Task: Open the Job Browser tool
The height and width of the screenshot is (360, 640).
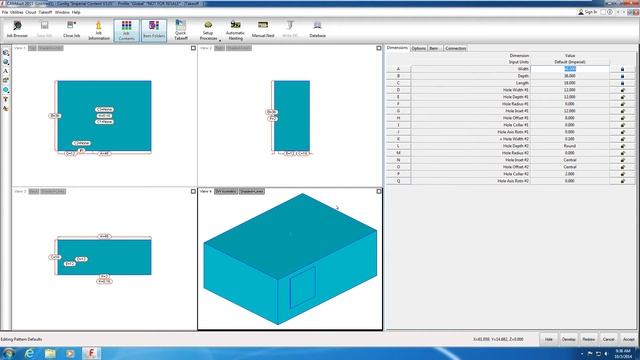Action: coord(17,30)
